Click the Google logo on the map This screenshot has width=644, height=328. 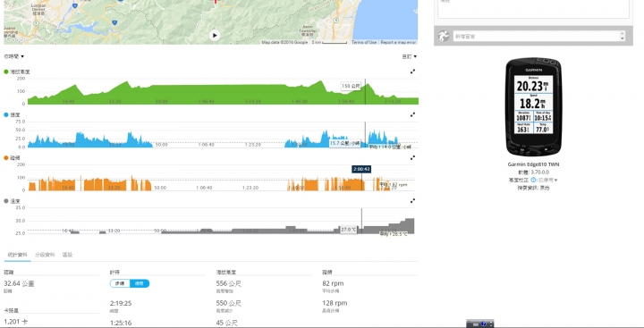(x=16, y=40)
